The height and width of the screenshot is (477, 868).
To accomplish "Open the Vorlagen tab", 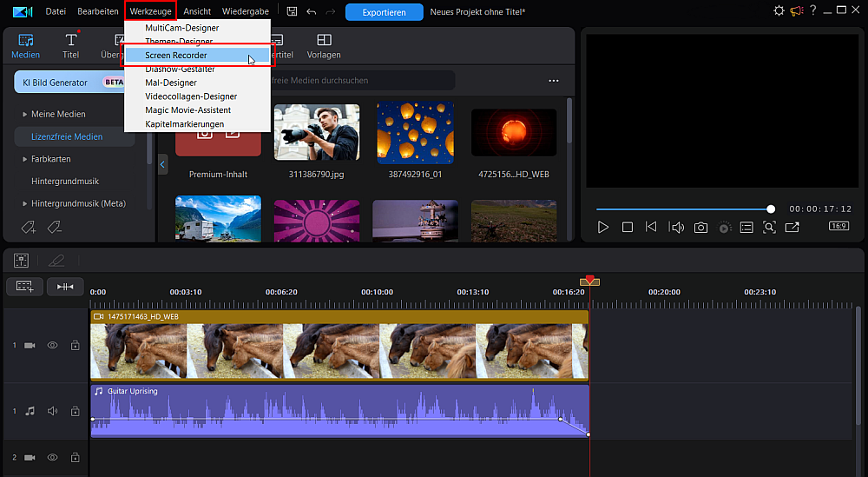I will (324, 47).
